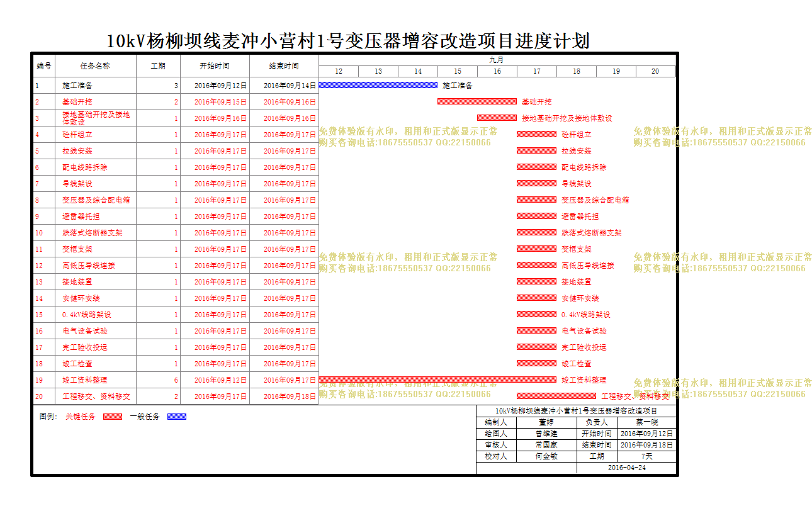Click the 7天 duration value in info block

pyautogui.click(x=647, y=456)
